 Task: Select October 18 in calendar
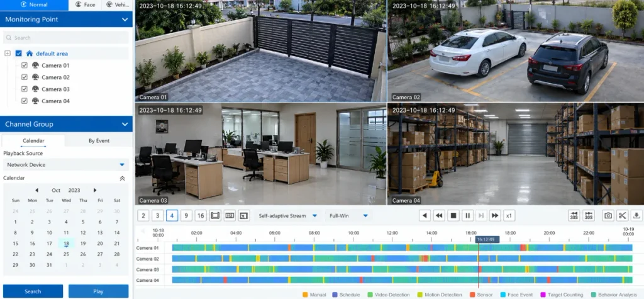tap(66, 244)
